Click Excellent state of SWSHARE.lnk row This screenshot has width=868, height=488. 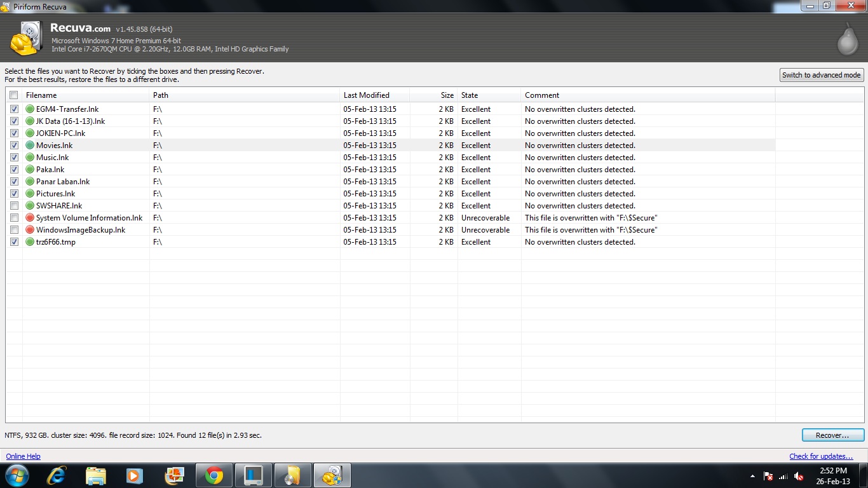pyautogui.click(x=476, y=206)
